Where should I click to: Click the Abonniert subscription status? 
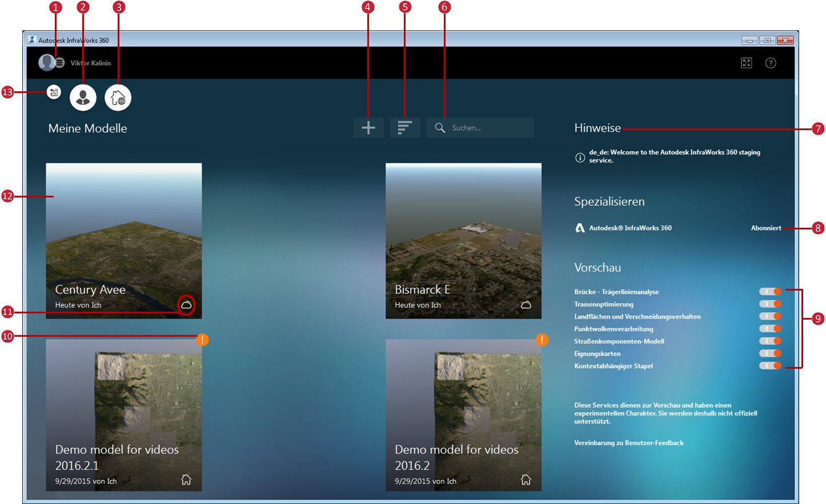pos(766,228)
